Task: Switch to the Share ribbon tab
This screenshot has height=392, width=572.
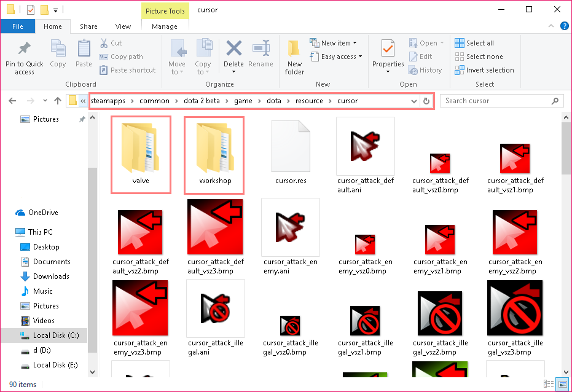Action: coord(88,26)
